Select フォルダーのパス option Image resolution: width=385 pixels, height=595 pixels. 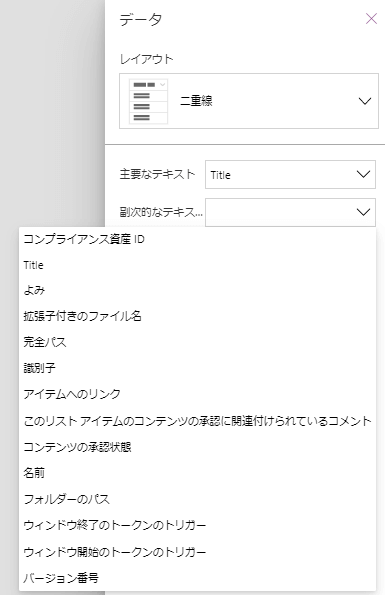[197, 499]
